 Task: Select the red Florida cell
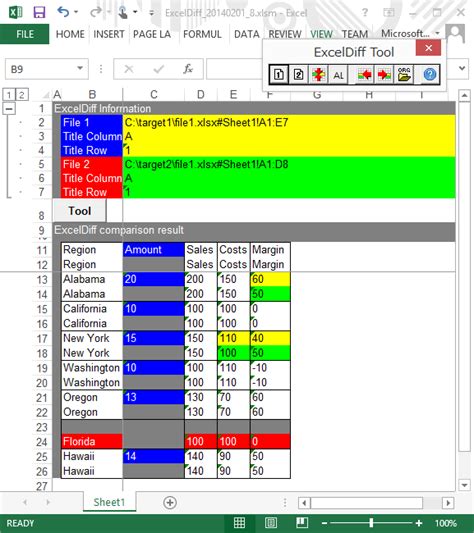point(92,441)
